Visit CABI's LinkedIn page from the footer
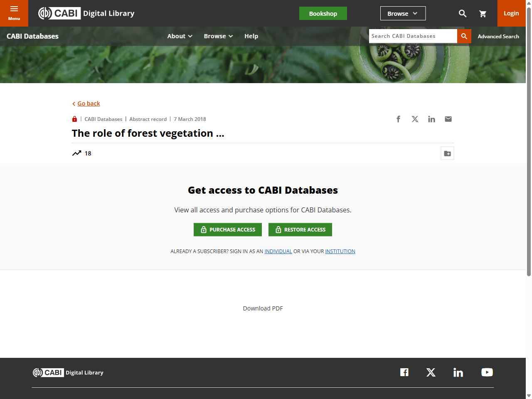 458,372
